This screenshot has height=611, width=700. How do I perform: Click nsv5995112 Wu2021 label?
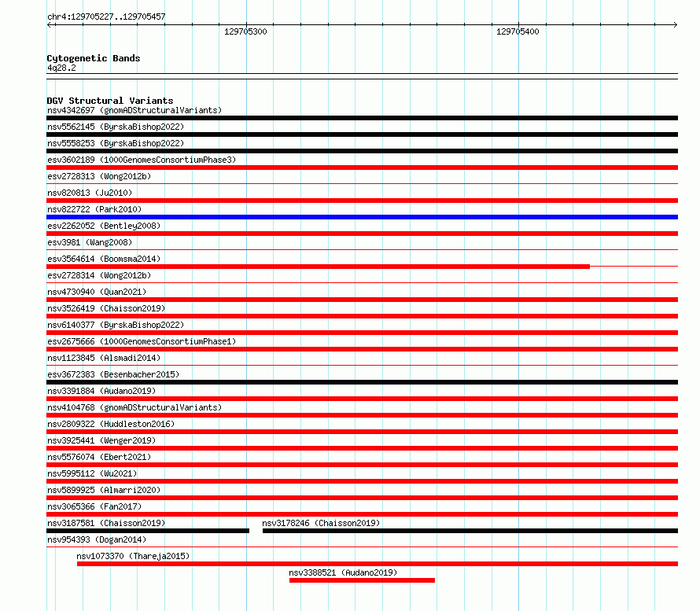click(x=92, y=473)
